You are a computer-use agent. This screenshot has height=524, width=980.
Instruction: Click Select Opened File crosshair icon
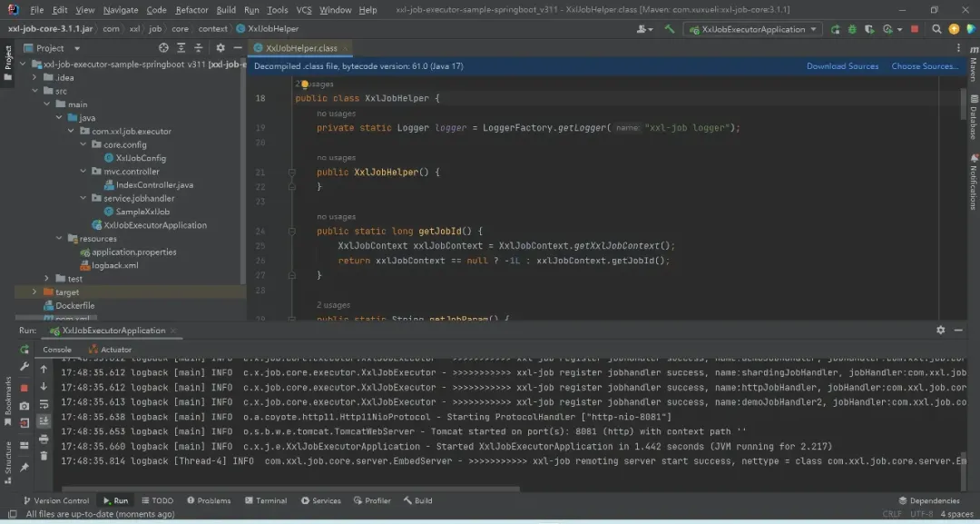coord(163,48)
